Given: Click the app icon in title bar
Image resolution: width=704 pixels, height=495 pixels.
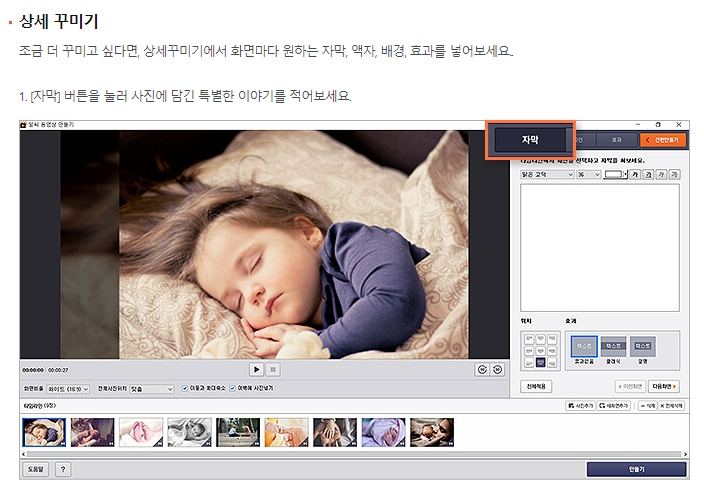Looking at the screenshot, I should tap(23, 124).
